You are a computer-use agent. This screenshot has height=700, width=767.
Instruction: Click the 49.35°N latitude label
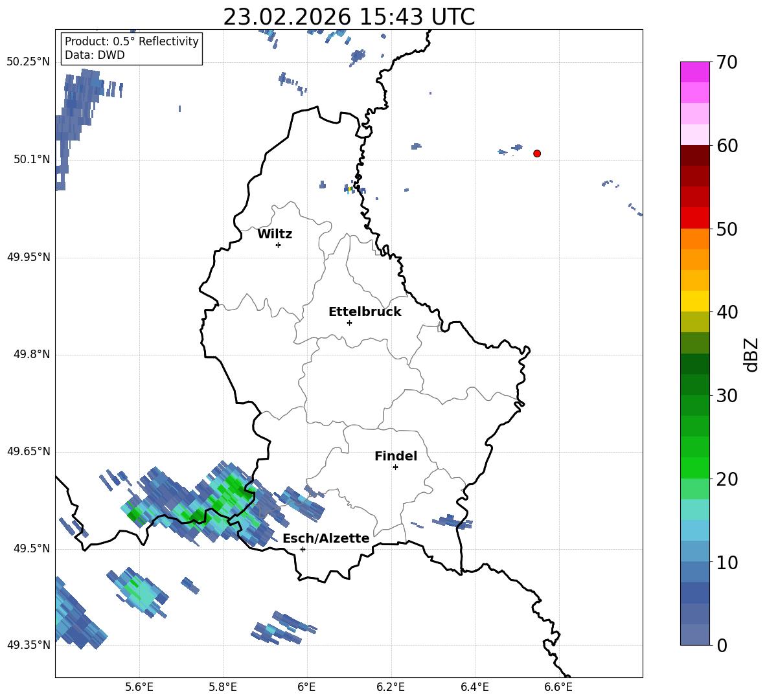coord(29,645)
